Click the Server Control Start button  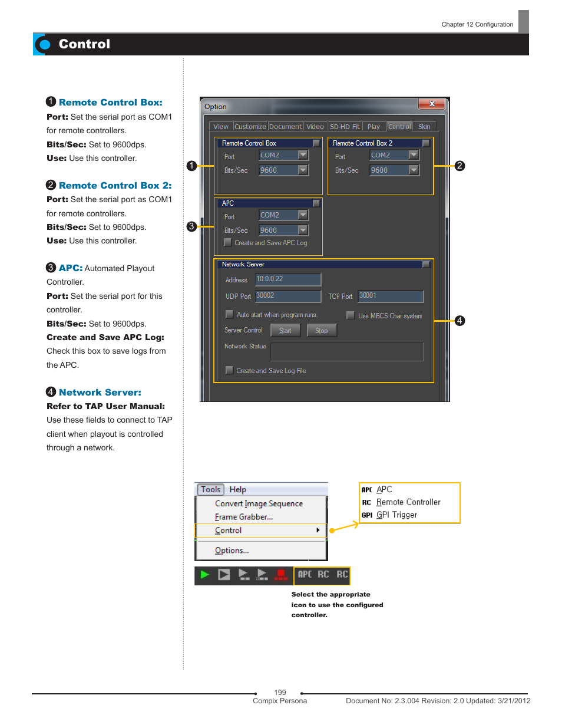coord(285,330)
